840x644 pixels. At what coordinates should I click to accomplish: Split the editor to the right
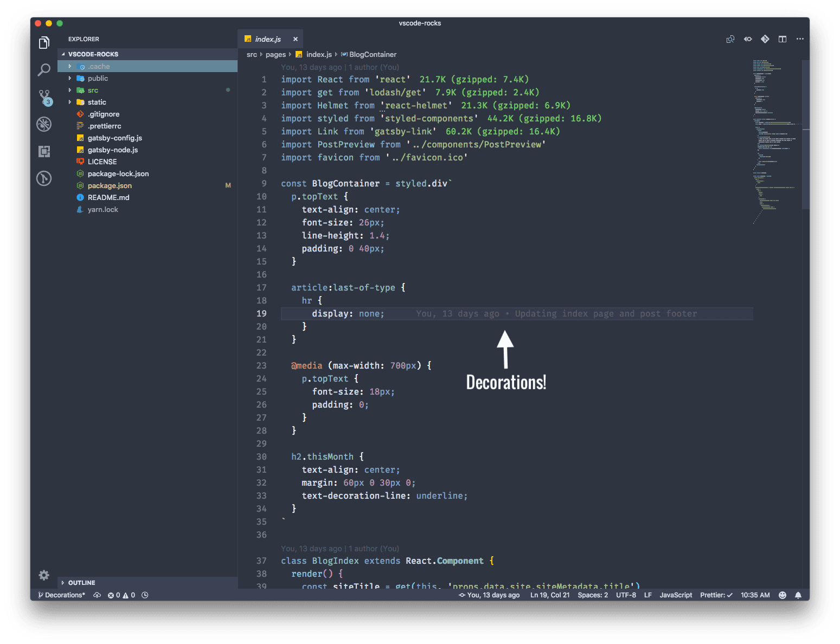782,39
